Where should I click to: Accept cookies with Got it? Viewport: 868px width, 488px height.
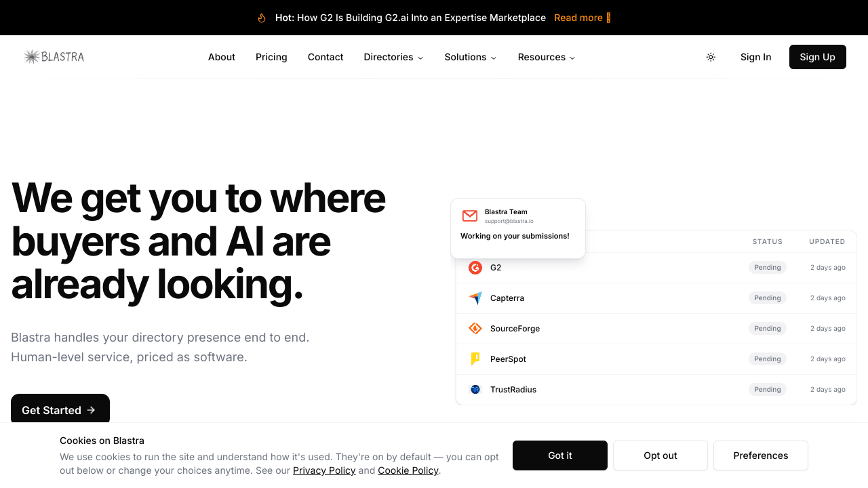tap(560, 455)
